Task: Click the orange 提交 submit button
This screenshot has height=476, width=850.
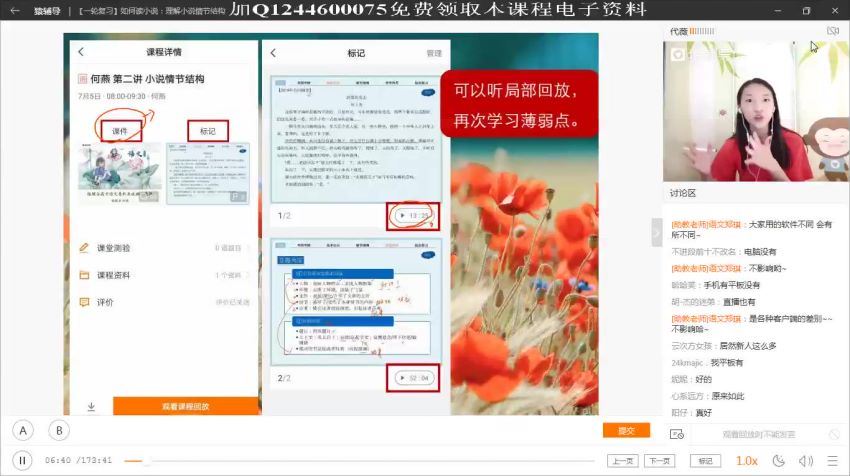Action: pos(626,431)
